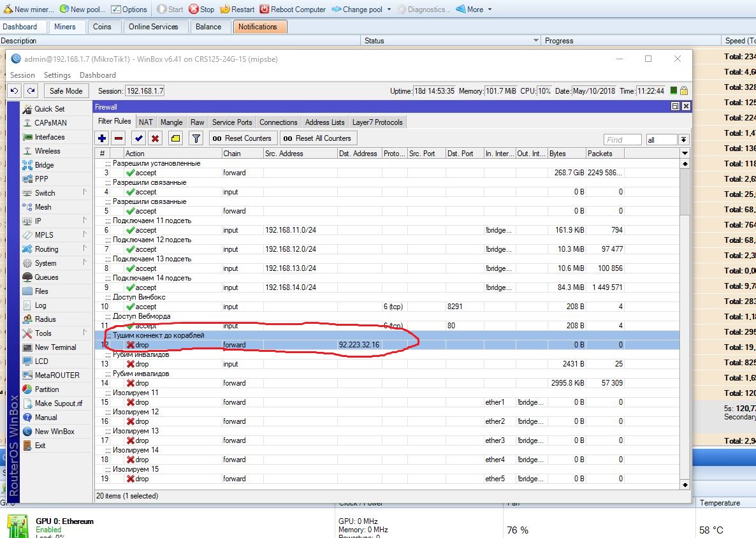
Task: Remove selected firewall rule with minus icon
Action: (x=118, y=138)
